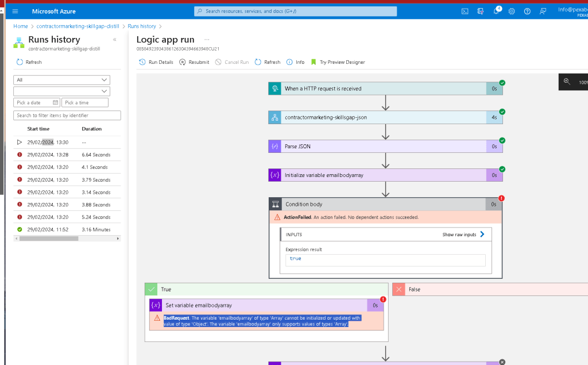Viewport: 588px width, 365px height.
Task: Select the running 29/02/2024 13:30 run
Action: (x=67, y=143)
